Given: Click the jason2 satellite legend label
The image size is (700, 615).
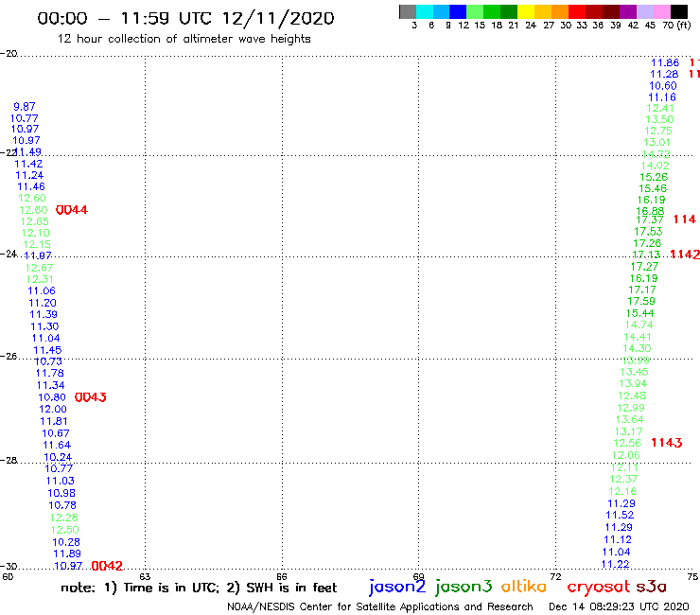Looking at the screenshot, I should coord(397,587).
